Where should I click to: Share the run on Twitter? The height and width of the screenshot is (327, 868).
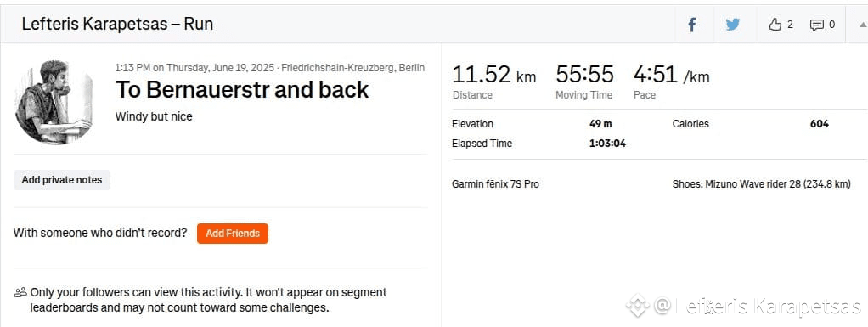pyautogui.click(x=733, y=25)
